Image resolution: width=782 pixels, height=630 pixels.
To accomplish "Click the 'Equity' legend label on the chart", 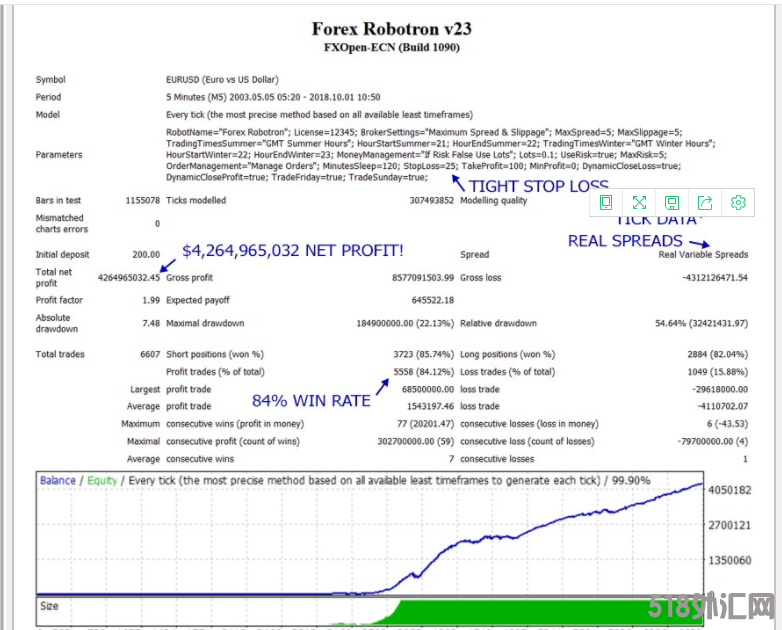I will click(102, 480).
